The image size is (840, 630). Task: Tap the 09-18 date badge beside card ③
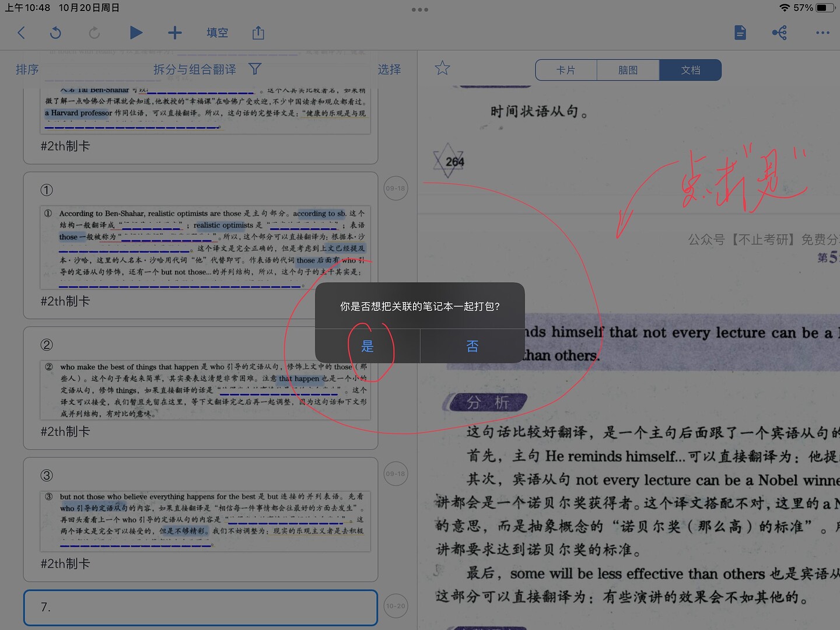[395, 474]
